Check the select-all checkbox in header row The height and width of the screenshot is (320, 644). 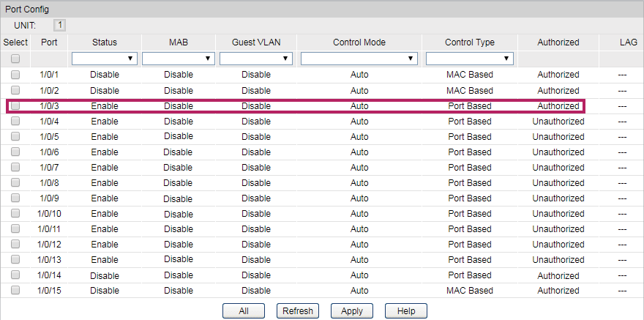(x=15, y=59)
